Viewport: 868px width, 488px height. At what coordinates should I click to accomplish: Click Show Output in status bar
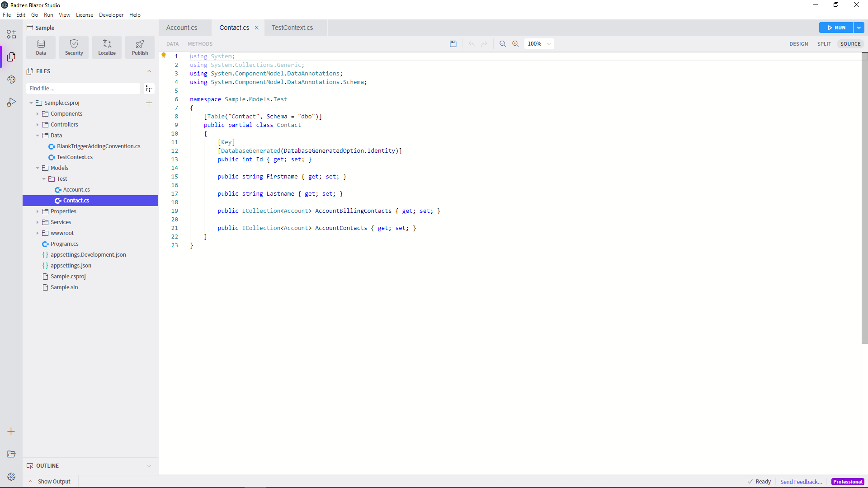point(50,482)
